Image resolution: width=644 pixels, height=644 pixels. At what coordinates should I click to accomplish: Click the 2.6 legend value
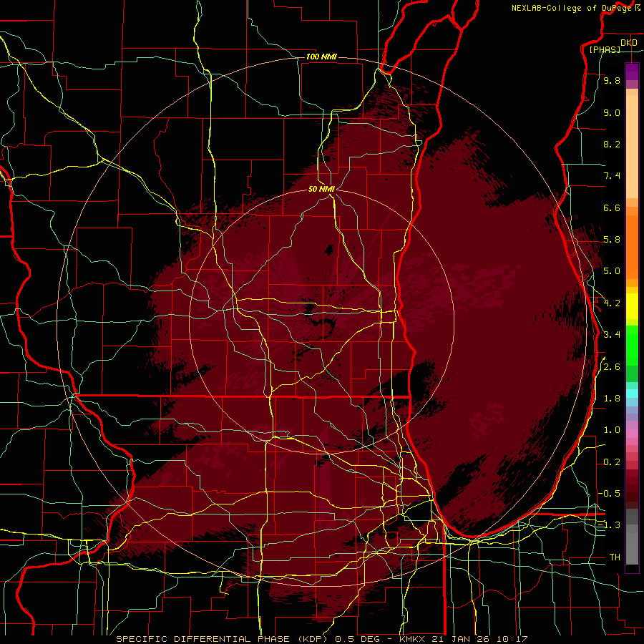point(612,367)
